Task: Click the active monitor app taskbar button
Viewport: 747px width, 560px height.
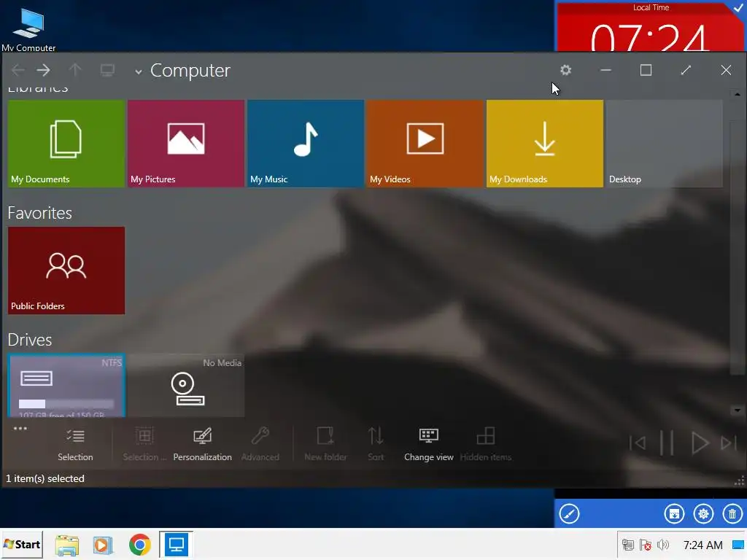Action: coord(177,544)
